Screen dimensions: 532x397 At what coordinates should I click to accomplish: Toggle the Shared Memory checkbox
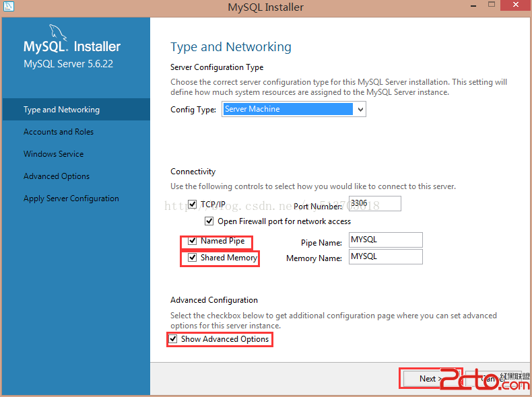pyautogui.click(x=193, y=257)
